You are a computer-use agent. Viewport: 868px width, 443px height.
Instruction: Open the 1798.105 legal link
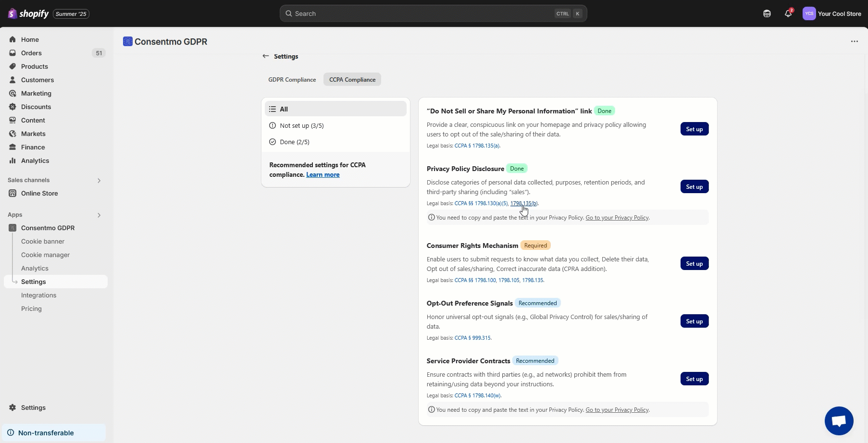[509, 280]
